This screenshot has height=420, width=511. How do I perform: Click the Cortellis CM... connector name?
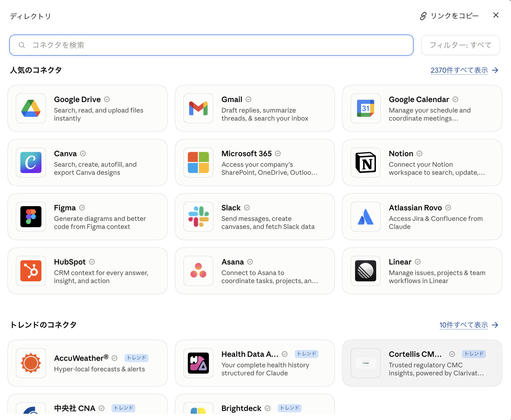[x=415, y=354]
